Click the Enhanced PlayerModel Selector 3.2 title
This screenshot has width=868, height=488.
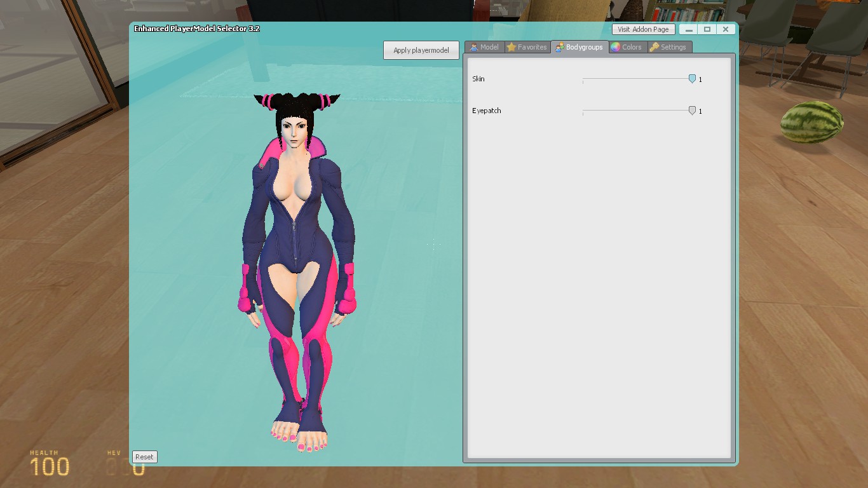coord(196,29)
